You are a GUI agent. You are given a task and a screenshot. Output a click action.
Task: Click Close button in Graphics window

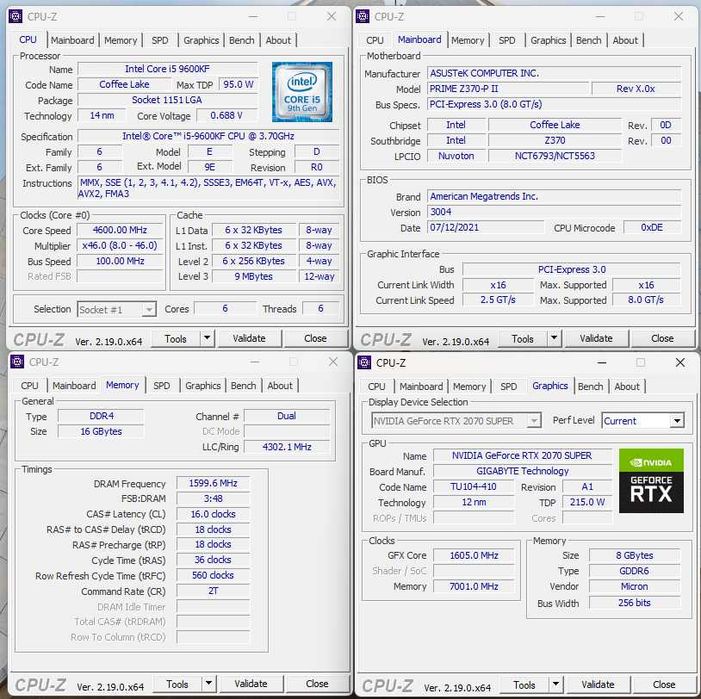pos(664,684)
